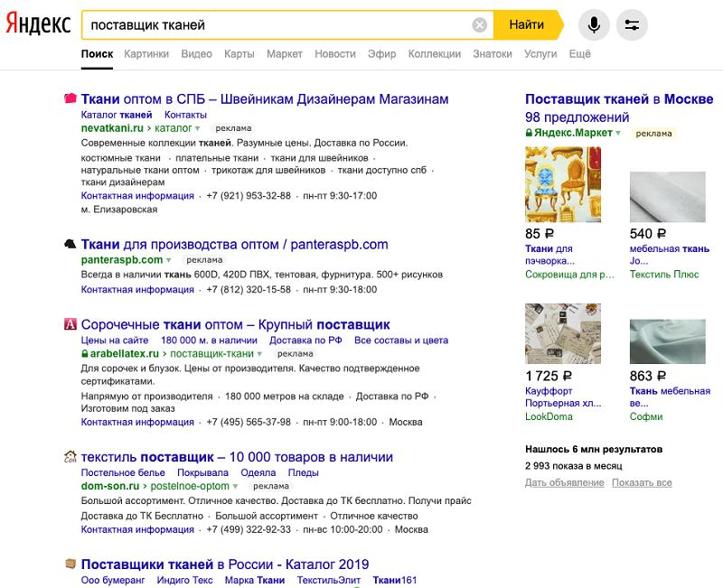
Task: Click lock icon beside Яндекс.Маркет
Action: 529,133
